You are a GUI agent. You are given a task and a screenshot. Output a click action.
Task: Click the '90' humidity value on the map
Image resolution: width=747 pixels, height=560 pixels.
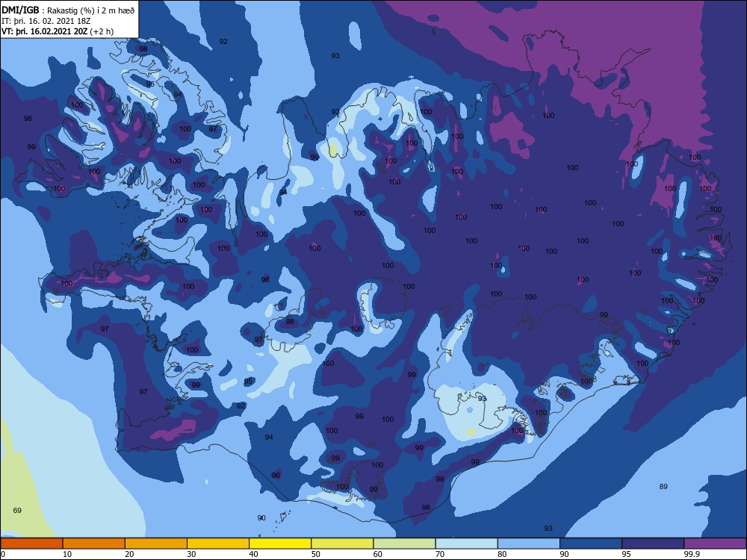(261, 518)
